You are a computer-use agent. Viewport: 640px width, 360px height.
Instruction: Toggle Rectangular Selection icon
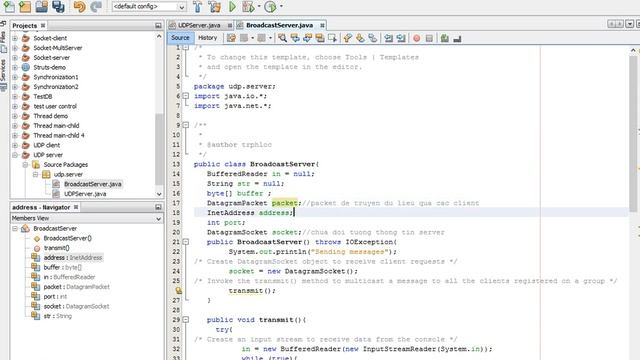click(333, 38)
